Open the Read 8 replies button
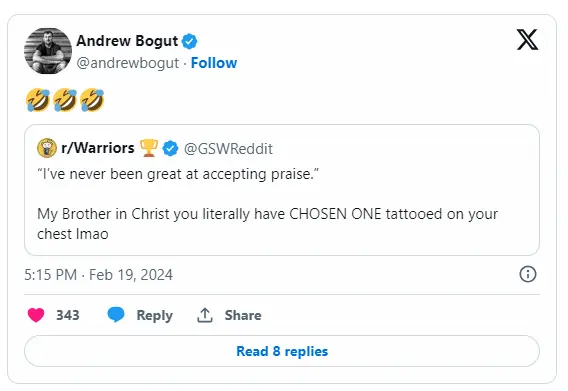Image resolution: width=568 pixels, height=391 pixels. [282, 351]
